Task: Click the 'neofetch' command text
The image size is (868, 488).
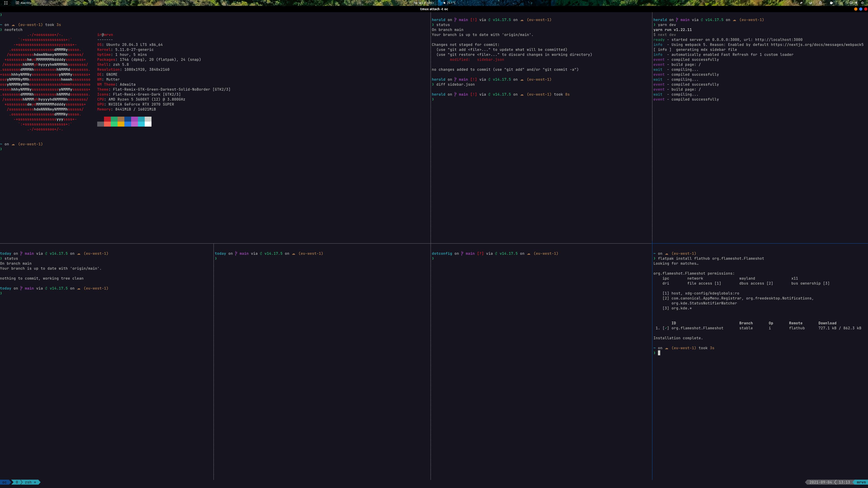Action: (x=14, y=30)
